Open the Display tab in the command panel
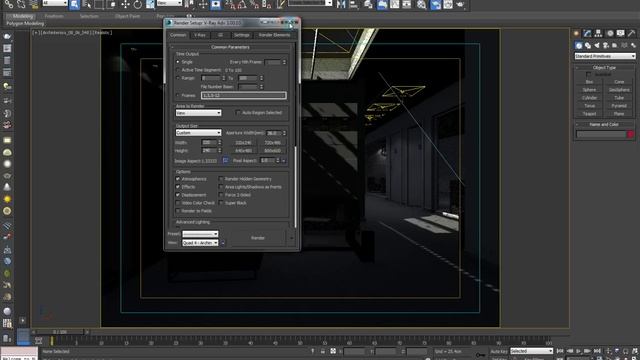This screenshot has height=360, width=640. 620,33
